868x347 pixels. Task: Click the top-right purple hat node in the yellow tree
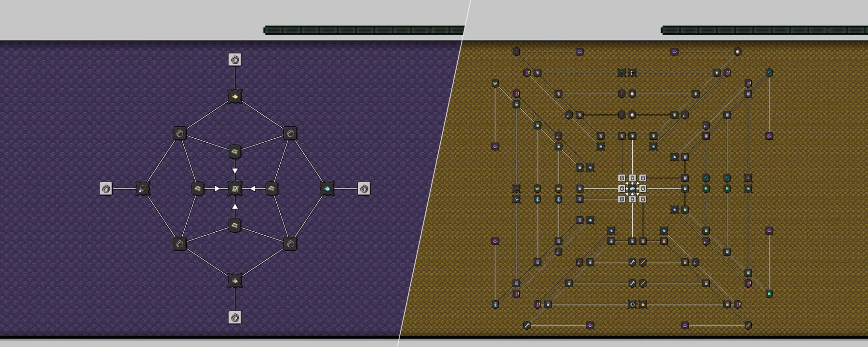(675, 52)
